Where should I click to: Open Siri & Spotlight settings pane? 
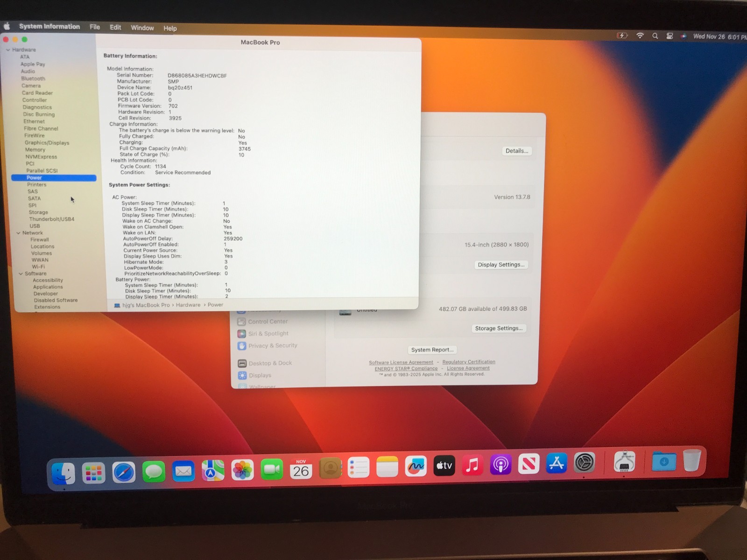coord(263,334)
